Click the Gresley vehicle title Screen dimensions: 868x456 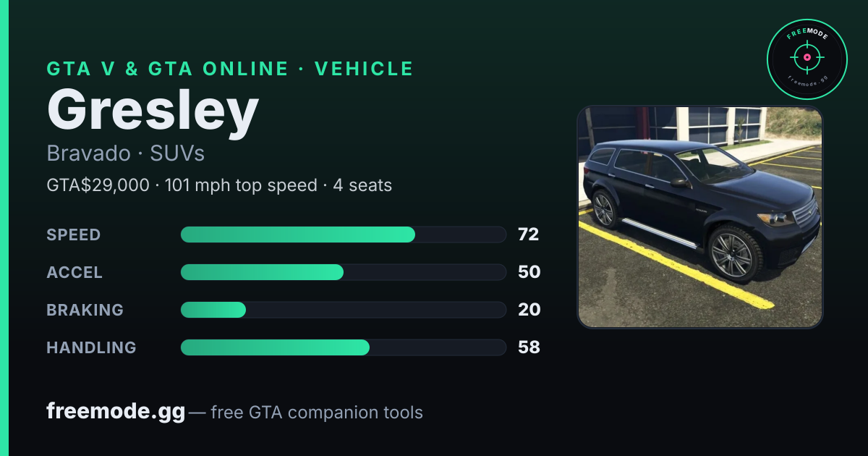coord(153,111)
